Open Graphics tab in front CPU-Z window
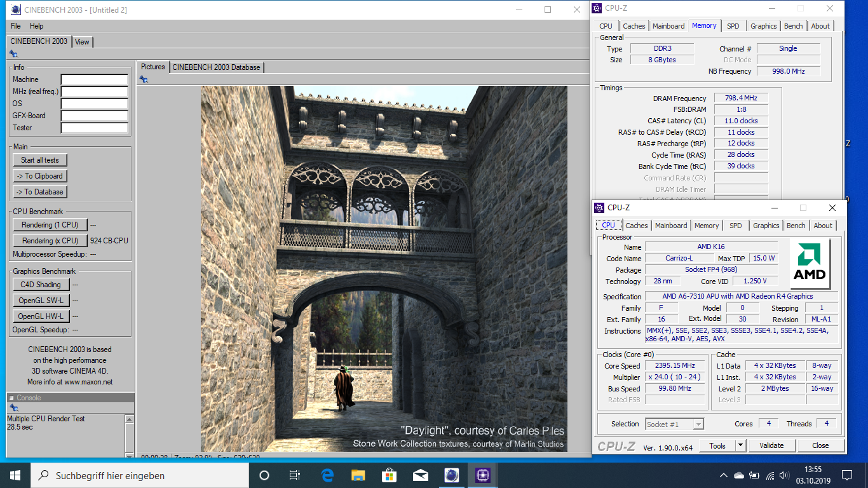 pos(766,226)
